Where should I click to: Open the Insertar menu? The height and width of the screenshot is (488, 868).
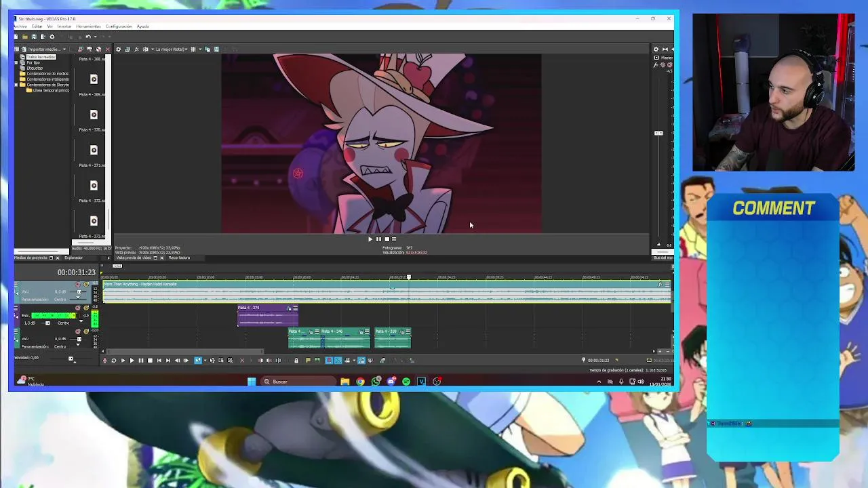(64, 26)
